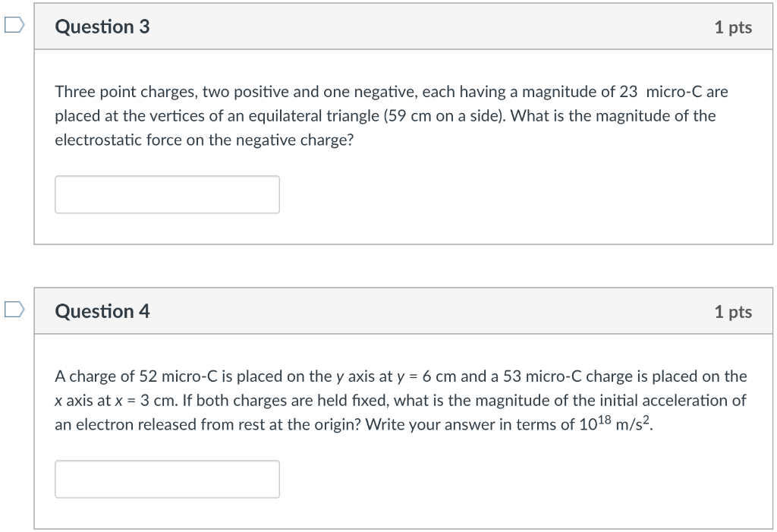Click the 1 pts label for Question 3
The image size is (777, 532).
point(734,27)
